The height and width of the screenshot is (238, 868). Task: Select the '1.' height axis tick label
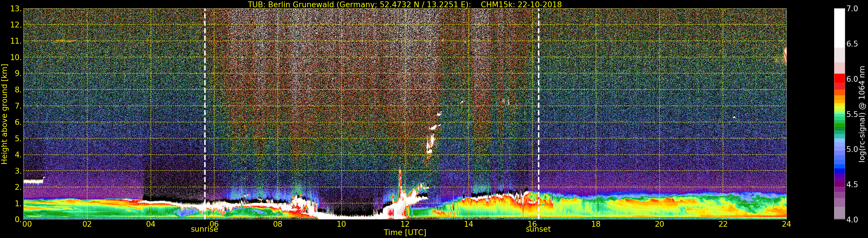pyautogui.click(x=18, y=203)
